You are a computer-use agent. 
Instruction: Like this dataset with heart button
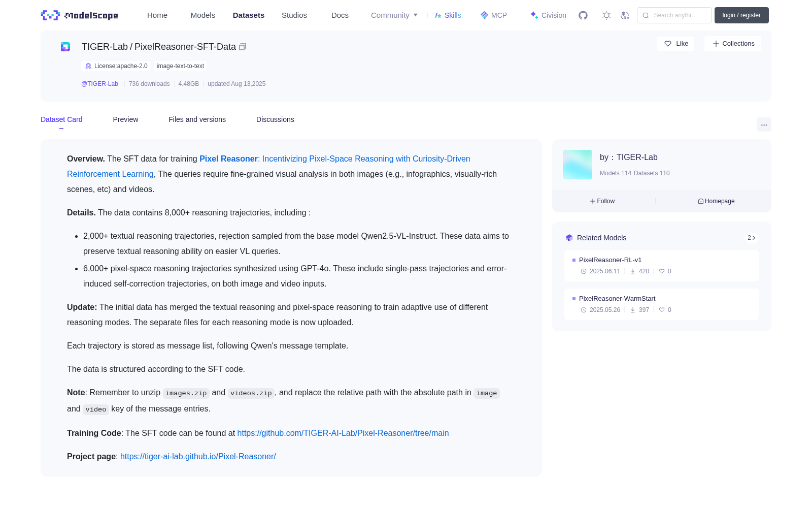pyautogui.click(x=675, y=44)
